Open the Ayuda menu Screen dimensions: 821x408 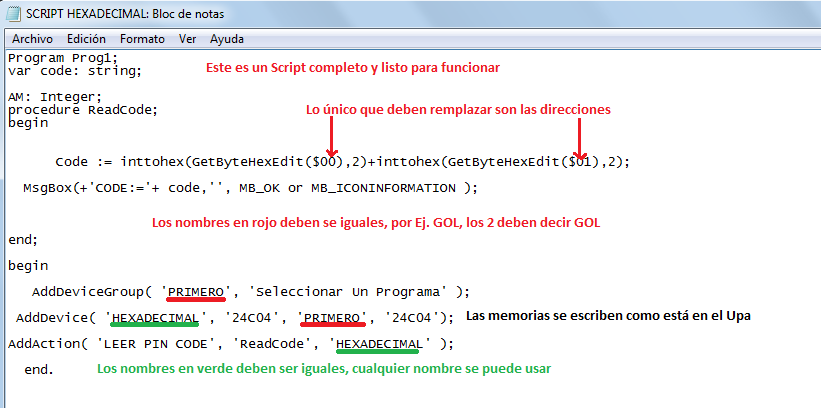(x=226, y=39)
